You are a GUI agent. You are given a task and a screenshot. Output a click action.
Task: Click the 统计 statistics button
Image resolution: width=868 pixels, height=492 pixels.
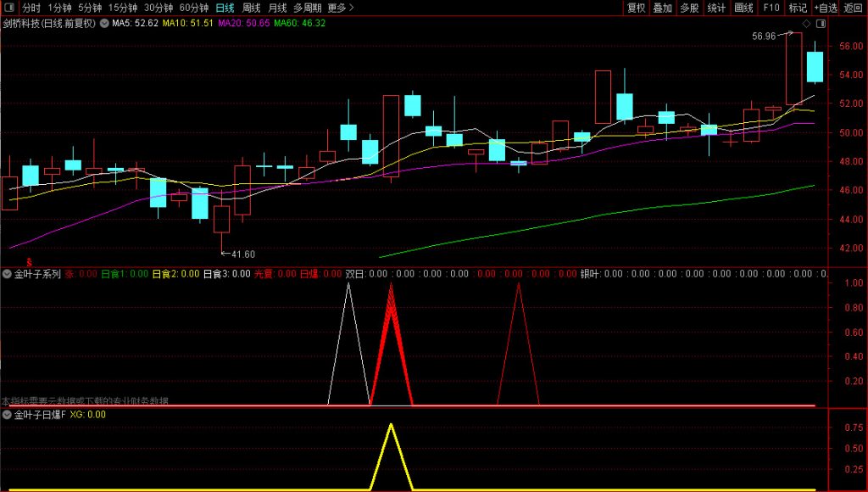716,8
